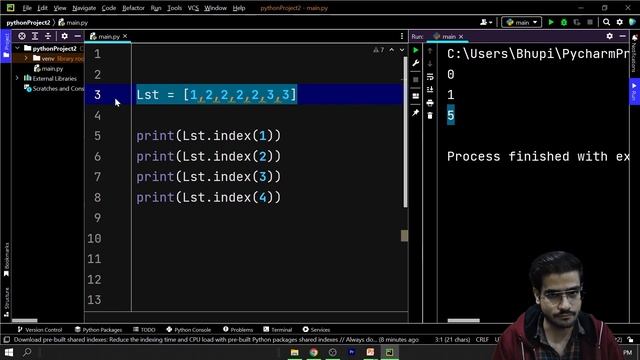Image resolution: width=640 pixels, height=360 pixels.
Task: Go to the next highlighted problem arrow
Action: point(402,50)
